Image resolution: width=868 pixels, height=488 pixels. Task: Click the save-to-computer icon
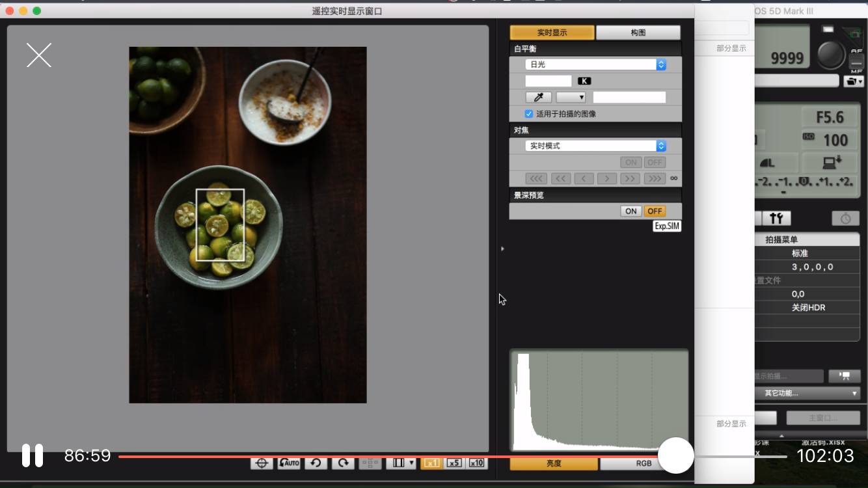(831, 163)
